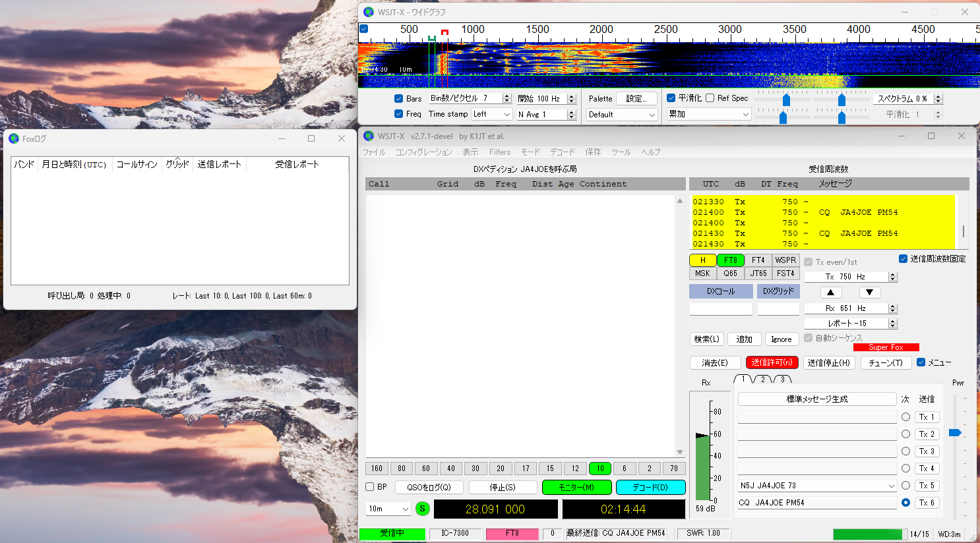Click the モニター(M) monitor button
Viewport: 980px width, 543px height.
click(x=576, y=487)
